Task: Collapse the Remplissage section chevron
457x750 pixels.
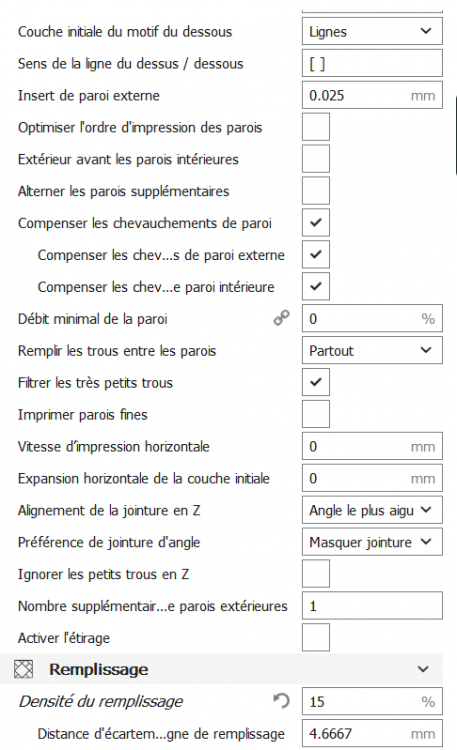Action: [423, 669]
